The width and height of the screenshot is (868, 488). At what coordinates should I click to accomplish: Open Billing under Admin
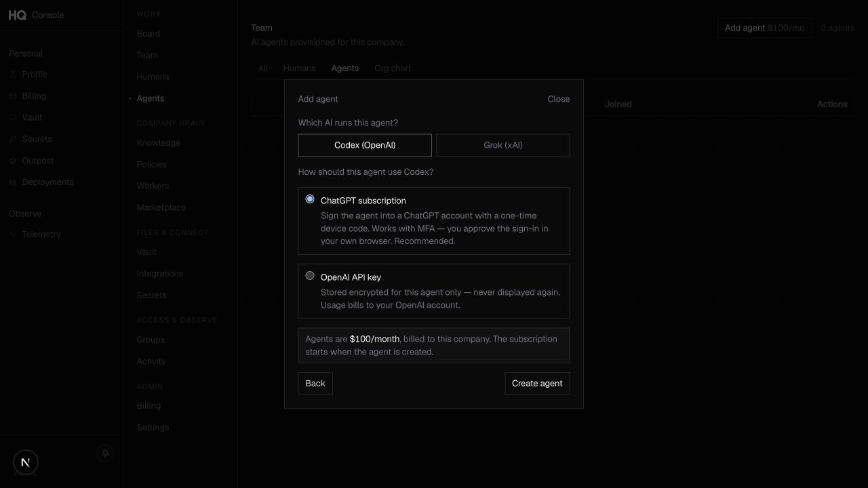(x=149, y=406)
